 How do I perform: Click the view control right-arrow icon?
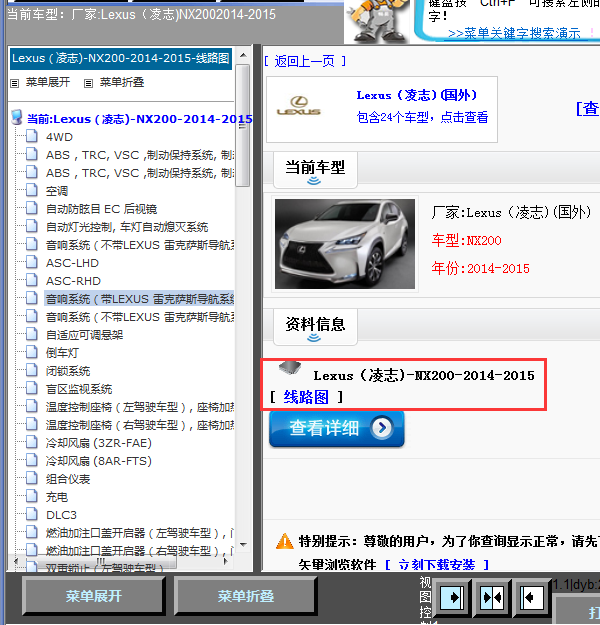click(x=453, y=597)
